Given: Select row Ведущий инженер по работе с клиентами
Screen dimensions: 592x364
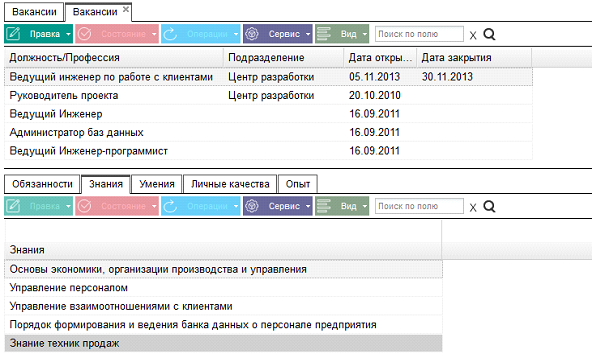Looking at the screenshot, I should point(268,77).
